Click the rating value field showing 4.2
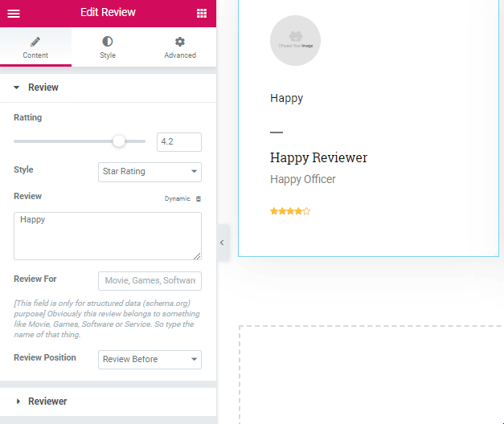 179,141
